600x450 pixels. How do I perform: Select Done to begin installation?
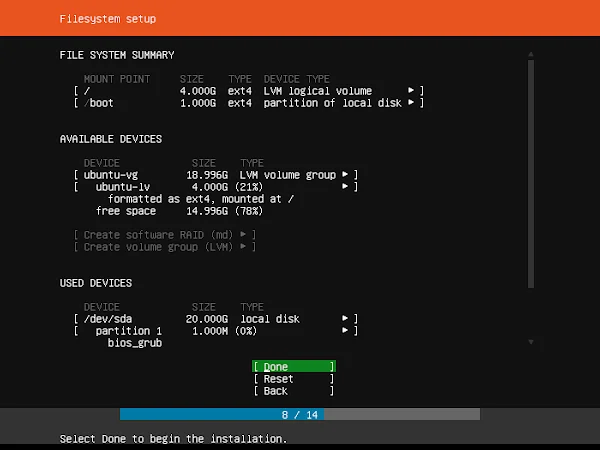tap(293, 367)
